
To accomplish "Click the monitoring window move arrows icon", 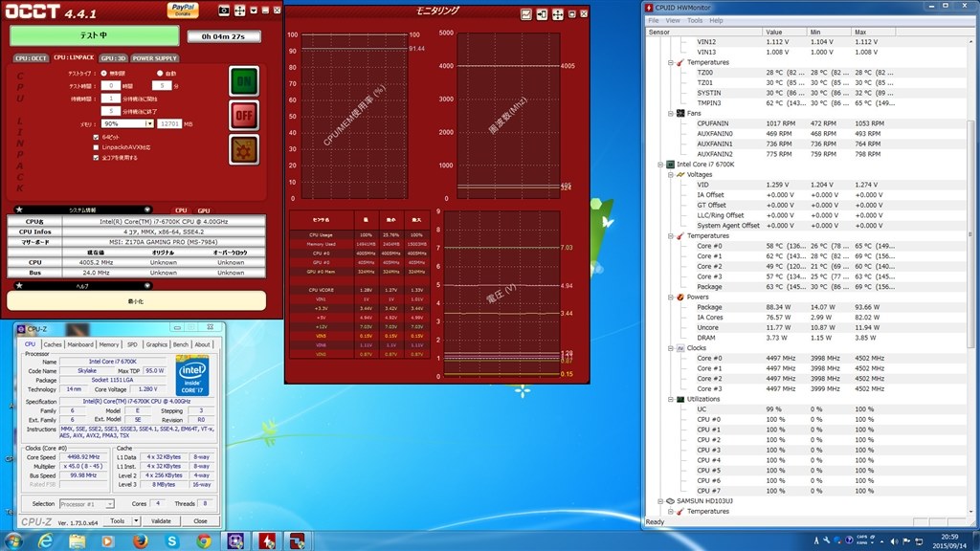I will pos(558,14).
